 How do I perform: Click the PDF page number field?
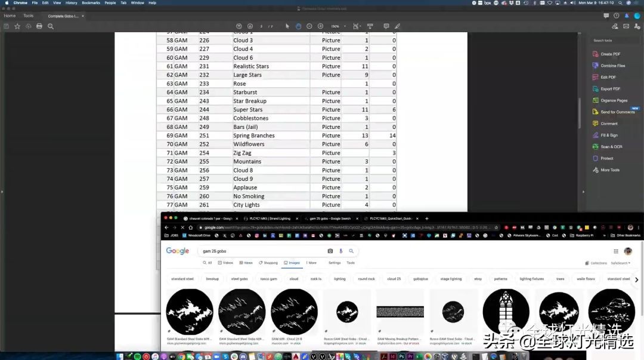coord(261,26)
